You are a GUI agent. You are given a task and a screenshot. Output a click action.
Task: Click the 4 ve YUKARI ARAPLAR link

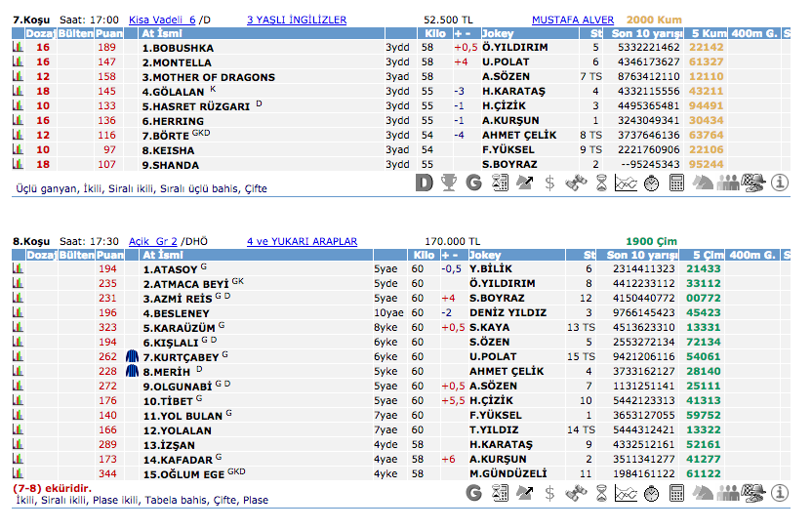302,241
